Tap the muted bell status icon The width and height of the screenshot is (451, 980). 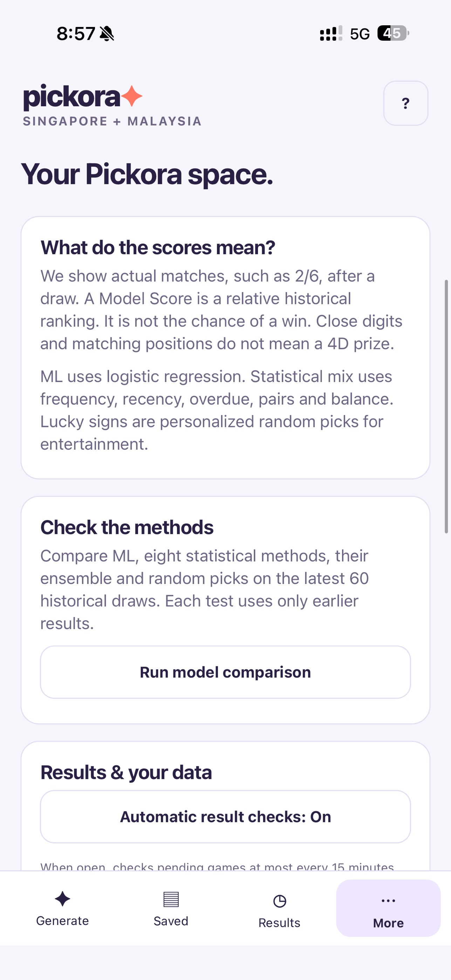pyautogui.click(x=107, y=34)
